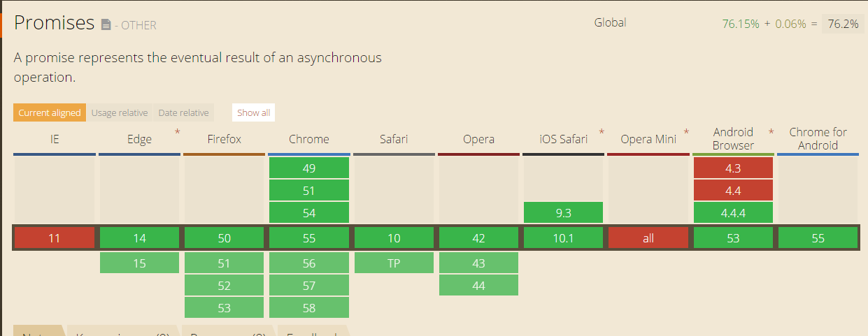Click the spec document icon beside Promises
Screen dimensions: 868x336
click(x=106, y=25)
